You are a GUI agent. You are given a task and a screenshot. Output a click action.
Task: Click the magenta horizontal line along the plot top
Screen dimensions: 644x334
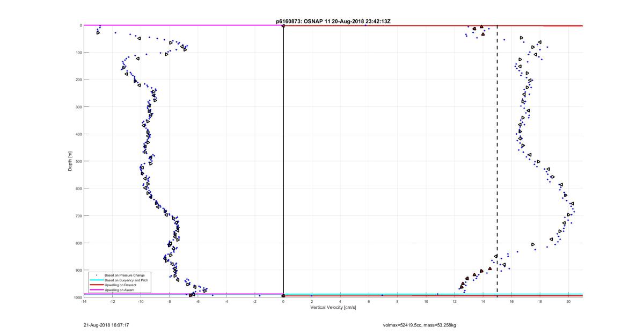click(x=183, y=25)
